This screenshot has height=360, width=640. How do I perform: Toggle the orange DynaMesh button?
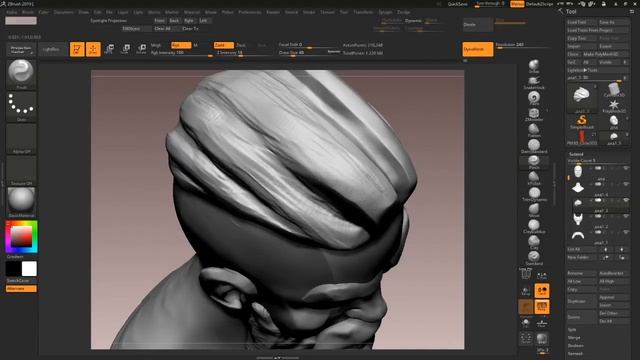pyautogui.click(x=478, y=49)
